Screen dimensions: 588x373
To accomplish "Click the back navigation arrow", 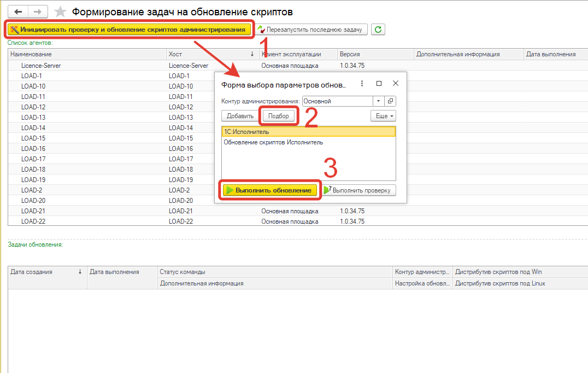I will [x=18, y=11].
